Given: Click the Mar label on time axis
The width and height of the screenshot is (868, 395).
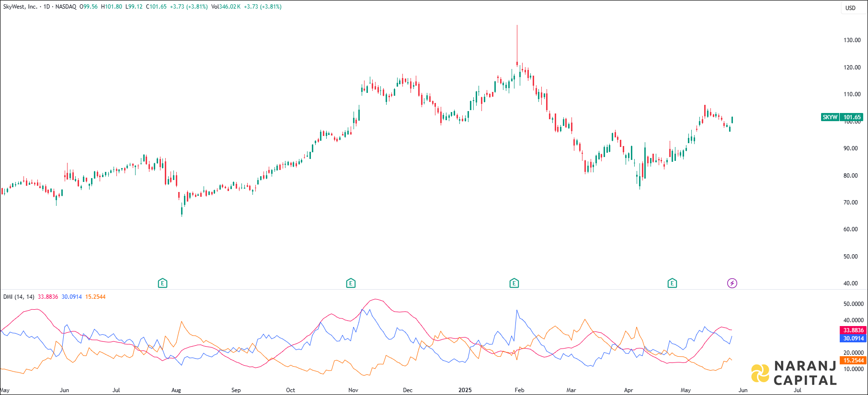Looking at the screenshot, I should coord(571,390).
